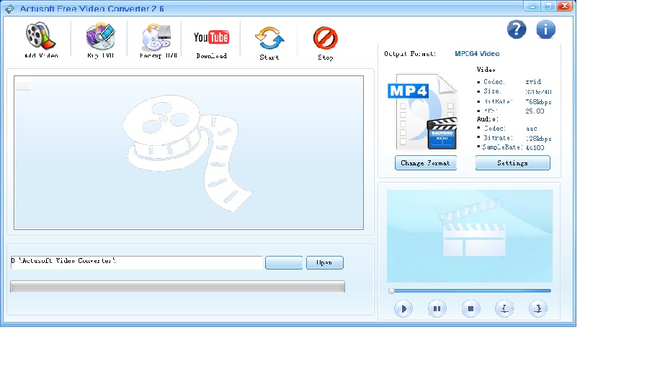Set trim end with the right brace button
The height and width of the screenshot is (378, 665).
click(538, 308)
